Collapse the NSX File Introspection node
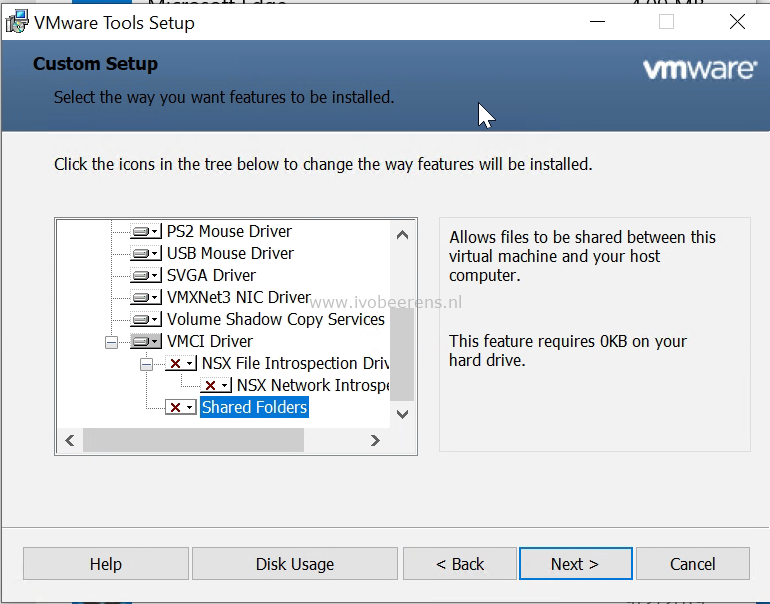Image resolution: width=770 pixels, height=604 pixels. click(x=146, y=364)
